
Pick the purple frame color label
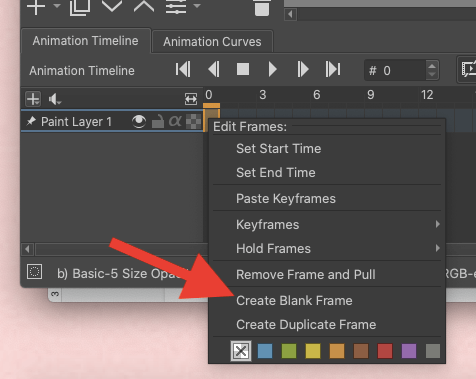409,351
